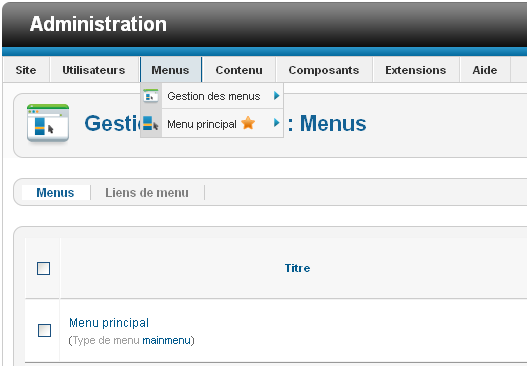527x366 pixels.
Task: Select the Menus submenu tab
Action: [55, 193]
